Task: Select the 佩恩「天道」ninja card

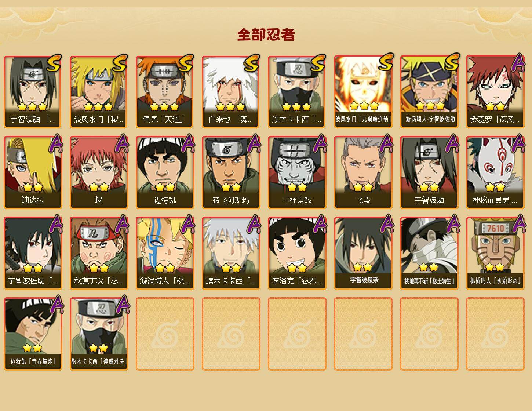Action: (x=165, y=92)
